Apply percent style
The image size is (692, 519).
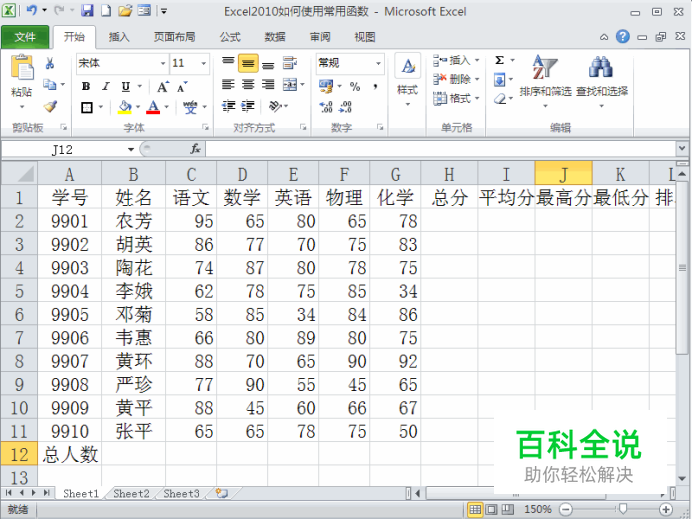(x=355, y=86)
